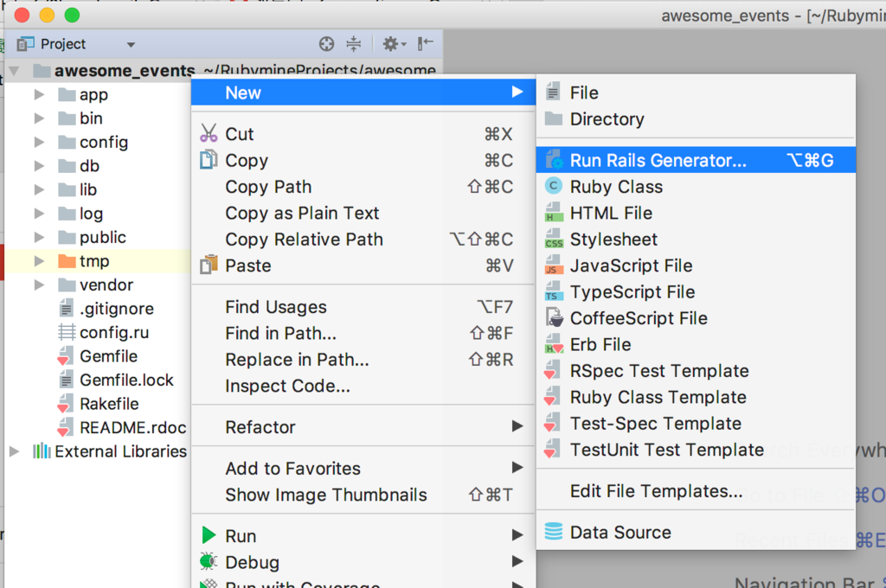Click the Cut scissors icon

pos(210,134)
